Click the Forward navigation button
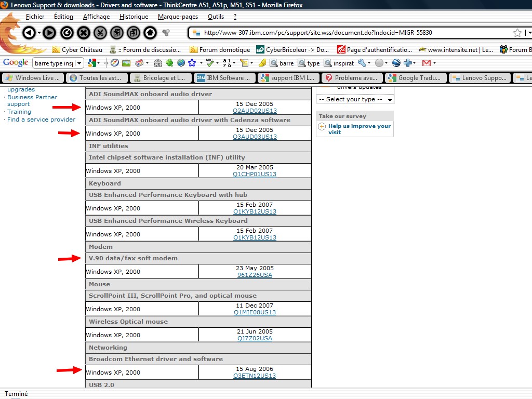The width and height of the screenshot is (532, 399). click(x=49, y=33)
